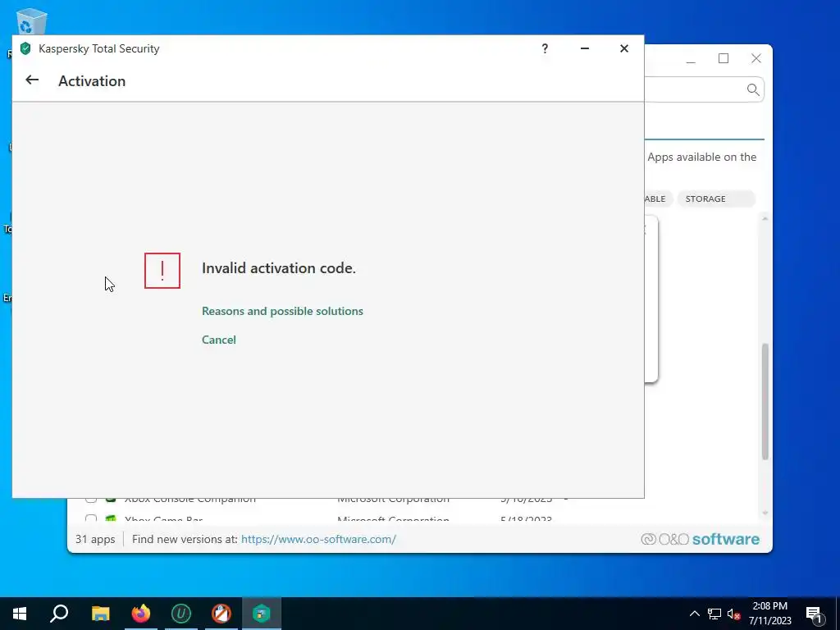Click the scroll-down arrow in the O&O window
The height and width of the screenshot is (630, 840).
(765, 514)
